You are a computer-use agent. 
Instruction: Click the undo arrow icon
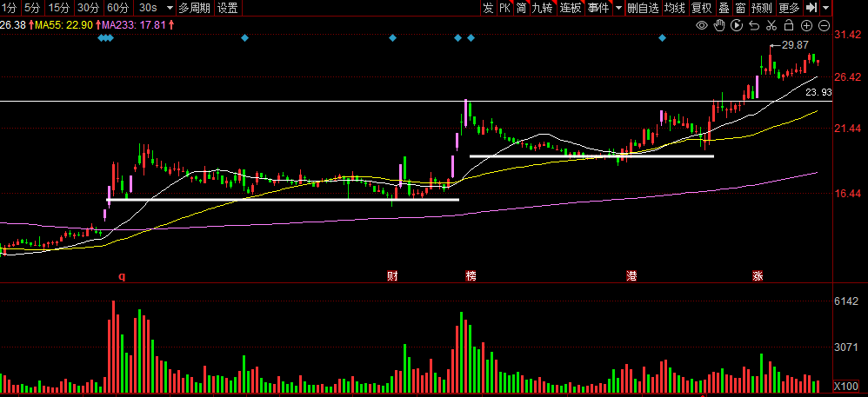coord(754,25)
